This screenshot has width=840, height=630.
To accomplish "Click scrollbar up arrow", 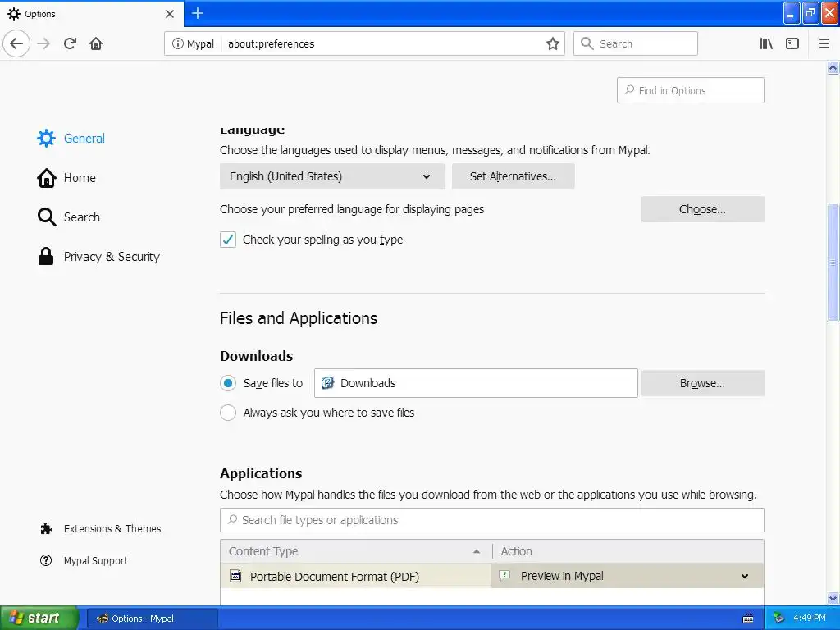I will point(833,67).
